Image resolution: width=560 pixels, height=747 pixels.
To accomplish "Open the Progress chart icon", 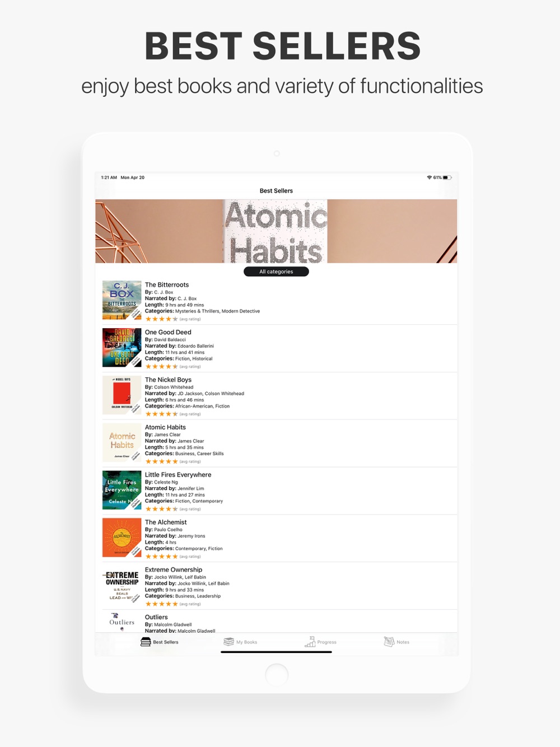I will coord(310,642).
